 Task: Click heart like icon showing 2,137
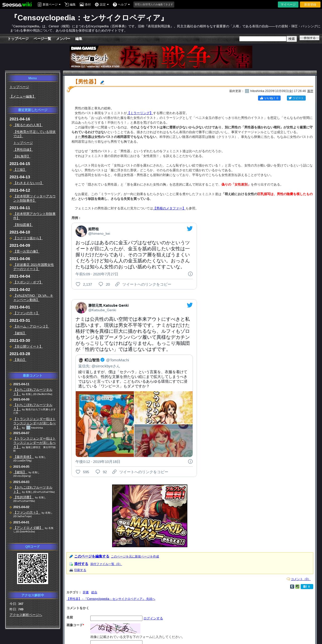(78, 284)
